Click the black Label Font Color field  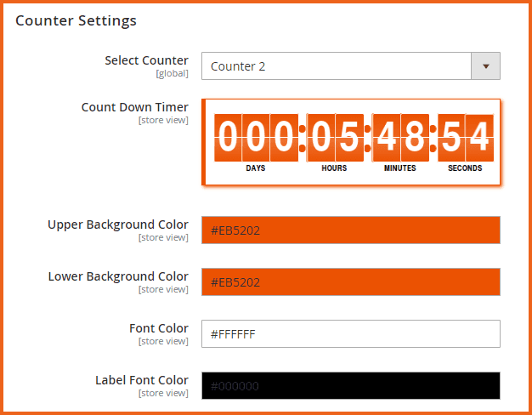coord(350,386)
